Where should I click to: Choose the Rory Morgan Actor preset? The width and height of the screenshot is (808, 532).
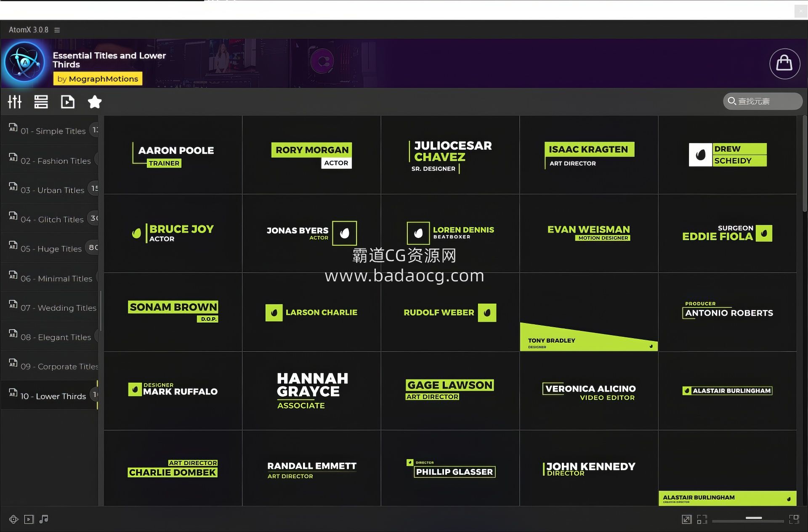311,155
